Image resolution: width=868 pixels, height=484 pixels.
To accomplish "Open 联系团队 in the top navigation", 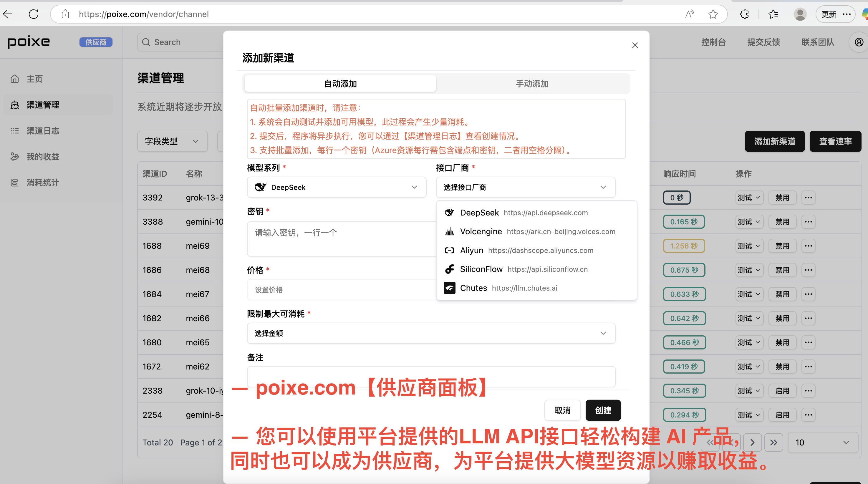I will (818, 42).
